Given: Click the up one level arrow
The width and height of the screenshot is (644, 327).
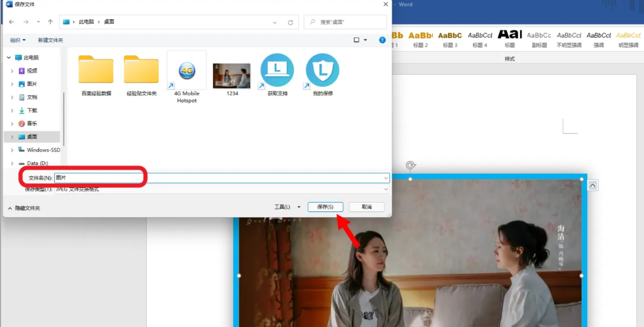Looking at the screenshot, I should [50, 22].
